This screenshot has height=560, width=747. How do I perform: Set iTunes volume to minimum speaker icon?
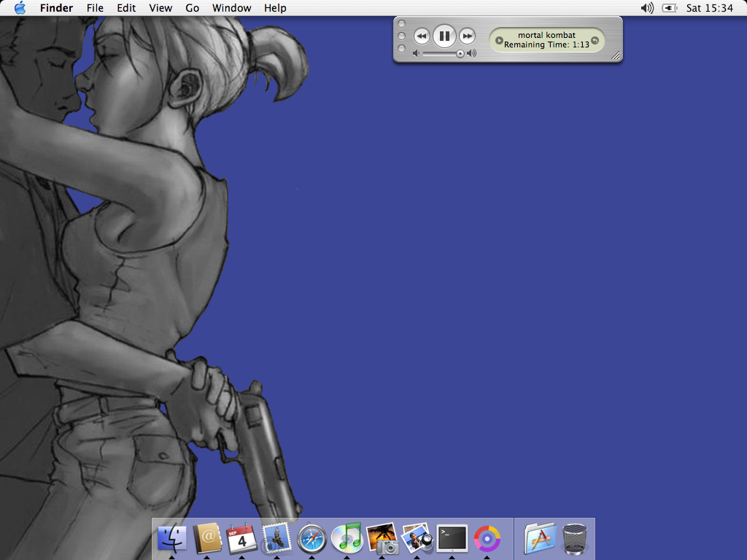416,53
